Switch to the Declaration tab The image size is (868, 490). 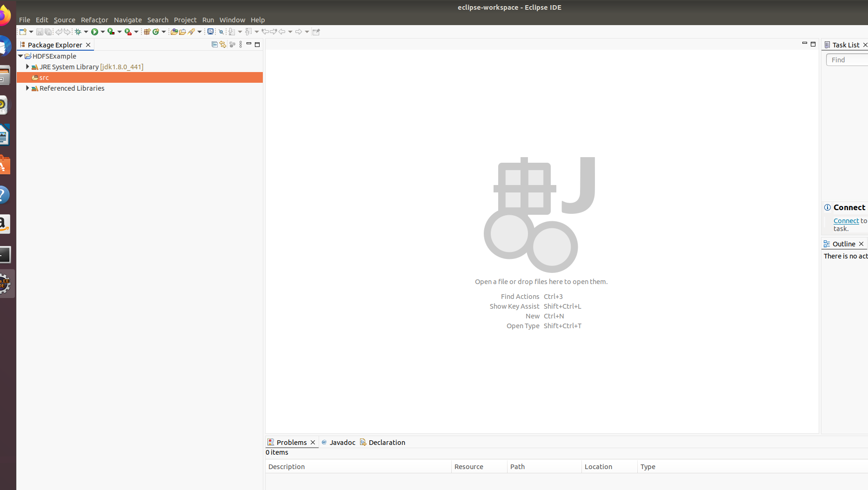point(382,442)
